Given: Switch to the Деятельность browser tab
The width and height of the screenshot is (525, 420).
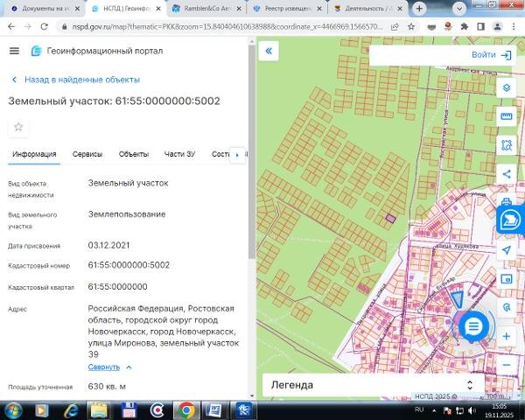Looking at the screenshot, I should 368,9.
